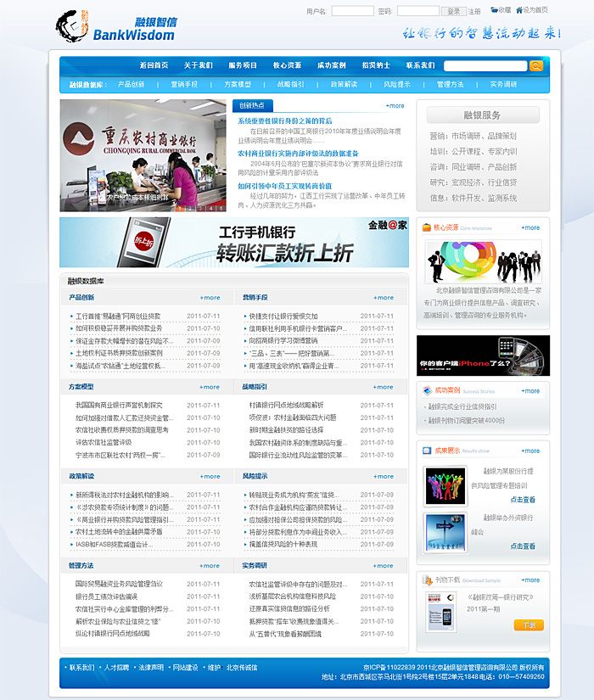Click +more in 实务调研 section

[x=384, y=566]
